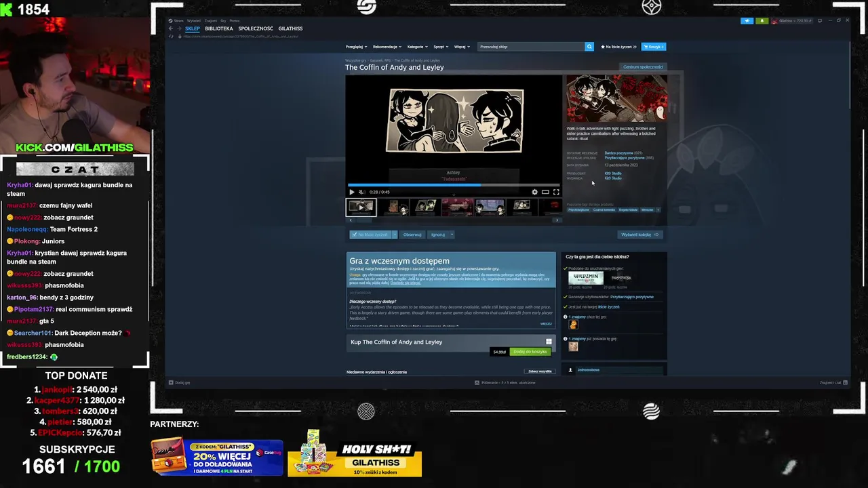The height and width of the screenshot is (488, 868).
Task: Expand early access text via WIĘCEJ
Action: (x=546, y=324)
